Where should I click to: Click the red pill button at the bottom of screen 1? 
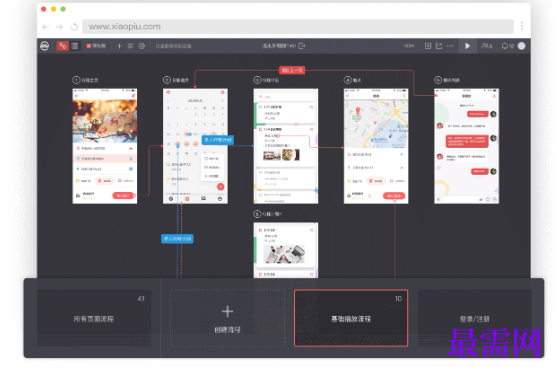[x=123, y=195]
